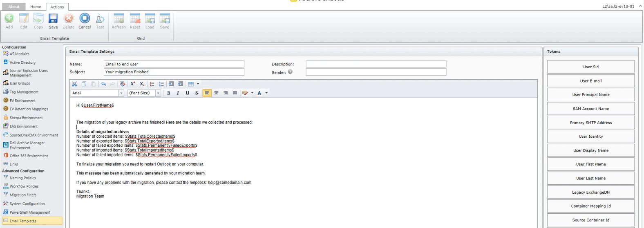Viewport: 644px width, 228px height.
Task: Select the Actions tab
Action: [x=57, y=7]
